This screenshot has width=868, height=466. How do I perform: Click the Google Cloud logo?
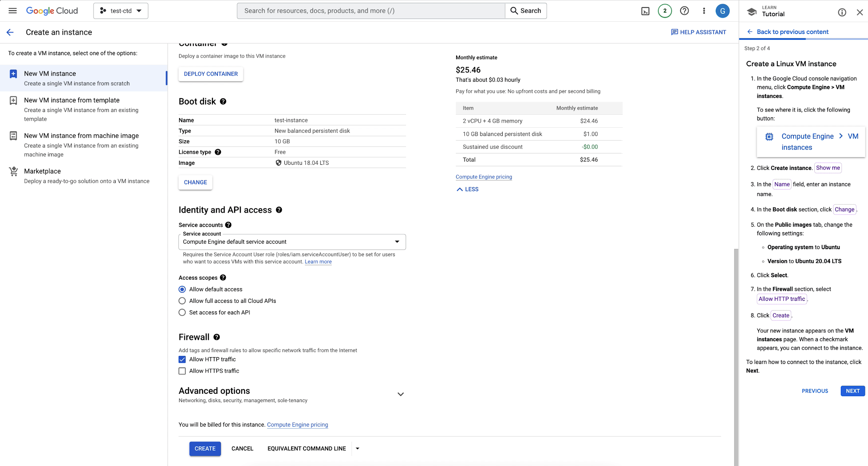click(x=52, y=11)
